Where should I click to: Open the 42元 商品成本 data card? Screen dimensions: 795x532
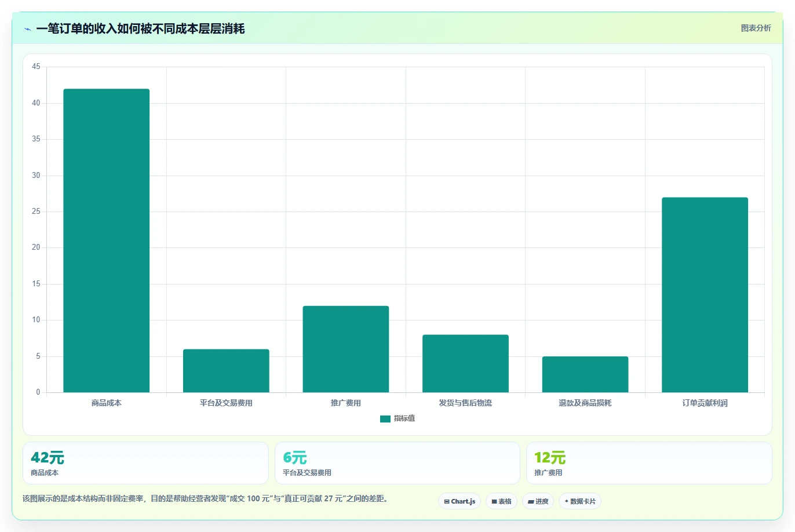145,463
